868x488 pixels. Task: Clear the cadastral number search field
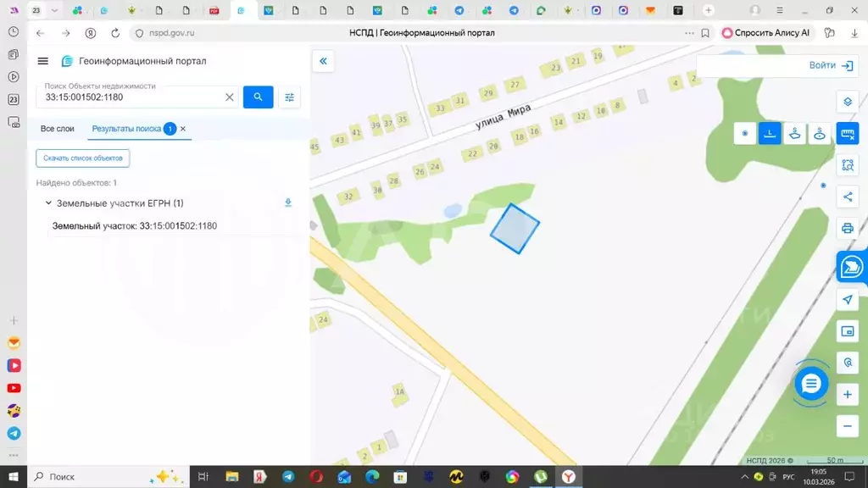click(229, 97)
